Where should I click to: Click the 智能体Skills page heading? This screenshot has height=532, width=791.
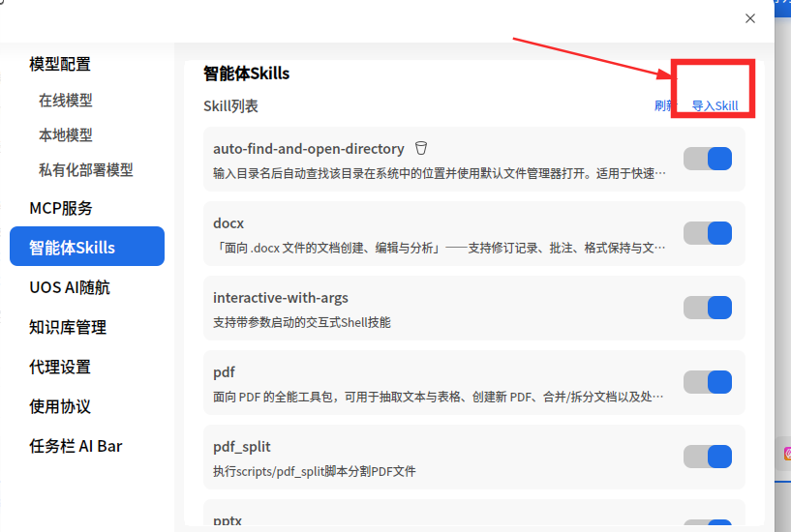click(246, 74)
